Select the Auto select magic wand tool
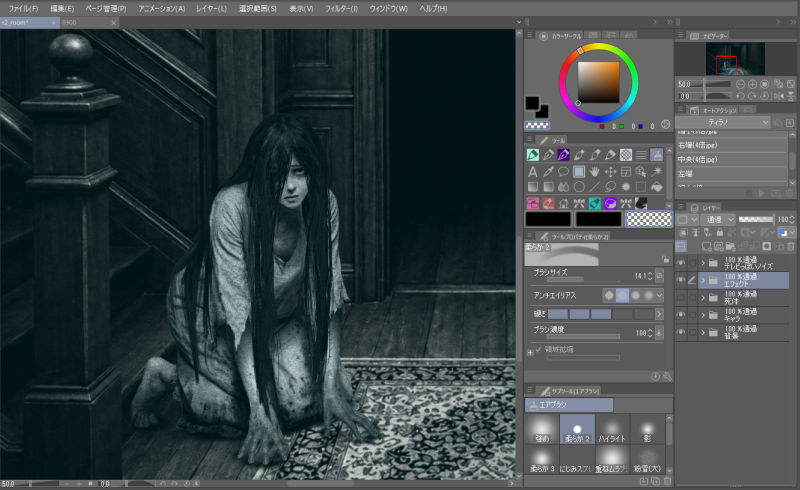Screen dimensions: 800x490 pos(657,172)
